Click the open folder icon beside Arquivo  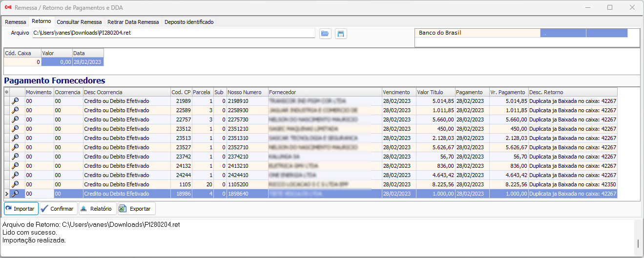pyautogui.click(x=325, y=34)
